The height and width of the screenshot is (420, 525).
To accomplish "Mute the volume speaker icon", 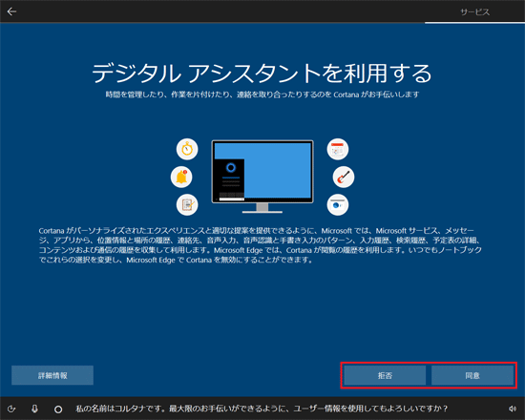I will point(513,409).
